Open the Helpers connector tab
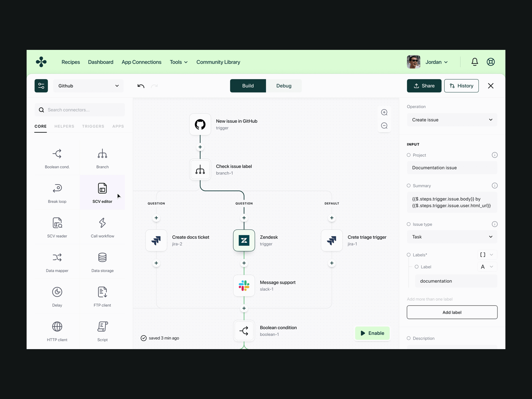Screen dimensions: 532x399 pyautogui.click(x=64, y=126)
